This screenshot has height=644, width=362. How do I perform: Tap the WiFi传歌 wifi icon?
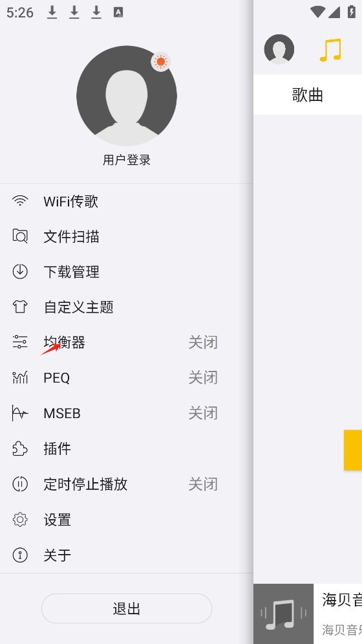(x=19, y=201)
